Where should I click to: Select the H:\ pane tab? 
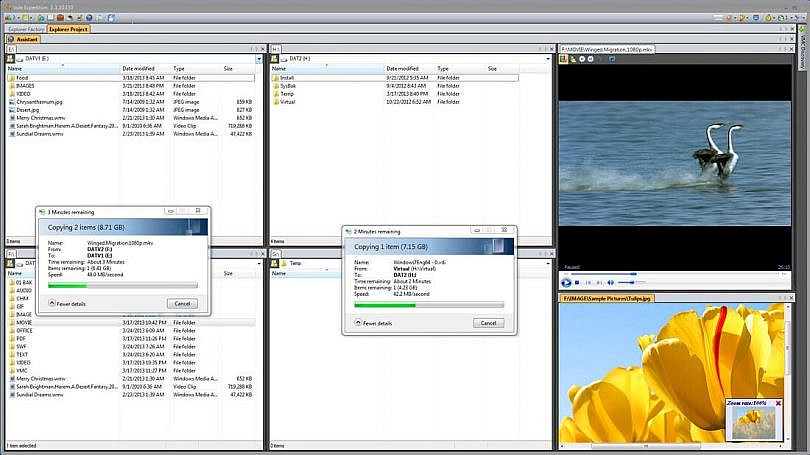[276, 49]
